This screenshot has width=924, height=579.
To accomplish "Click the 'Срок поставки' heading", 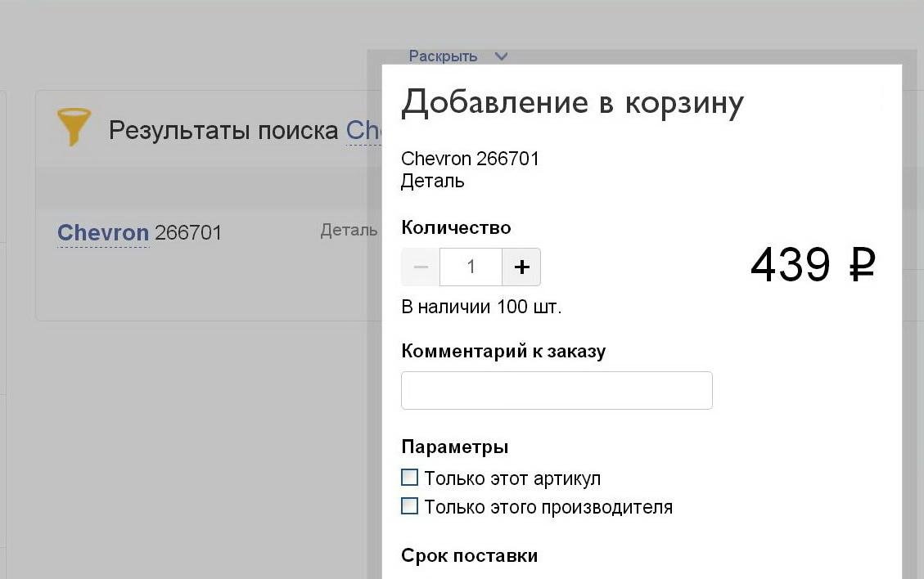I will (470, 555).
